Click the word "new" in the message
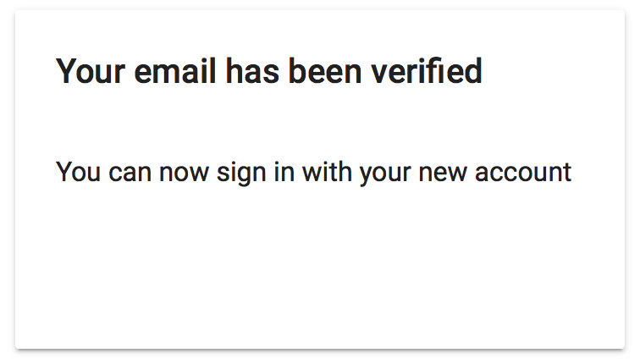The image size is (640, 364). pos(443,173)
